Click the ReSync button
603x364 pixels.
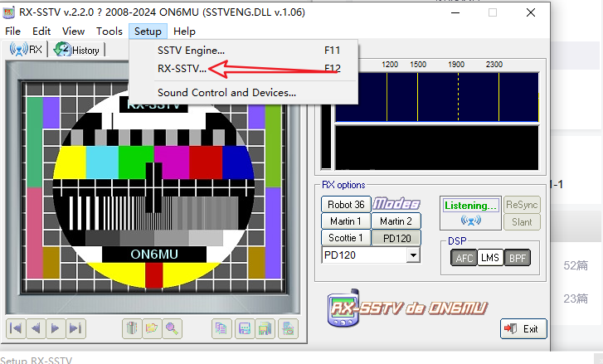coord(522,205)
